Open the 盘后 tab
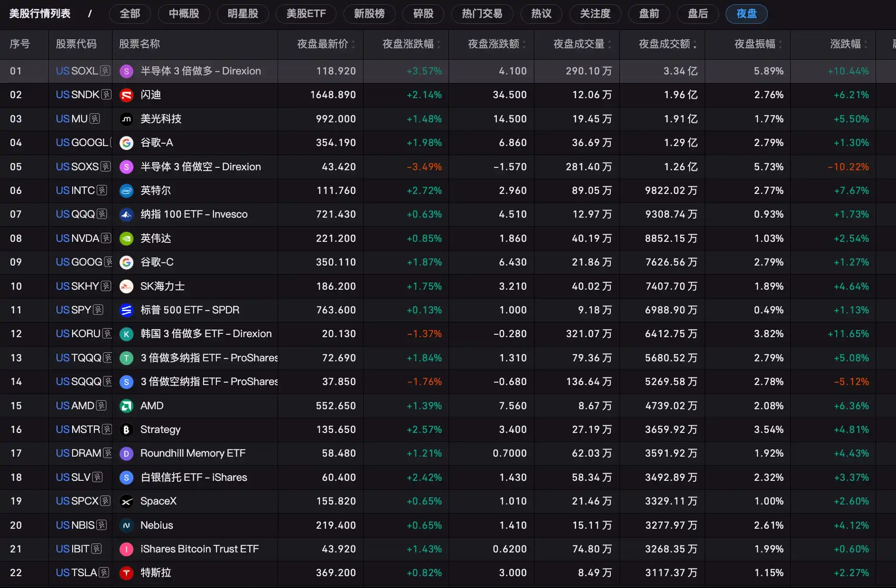The height and width of the screenshot is (588, 896). [698, 14]
